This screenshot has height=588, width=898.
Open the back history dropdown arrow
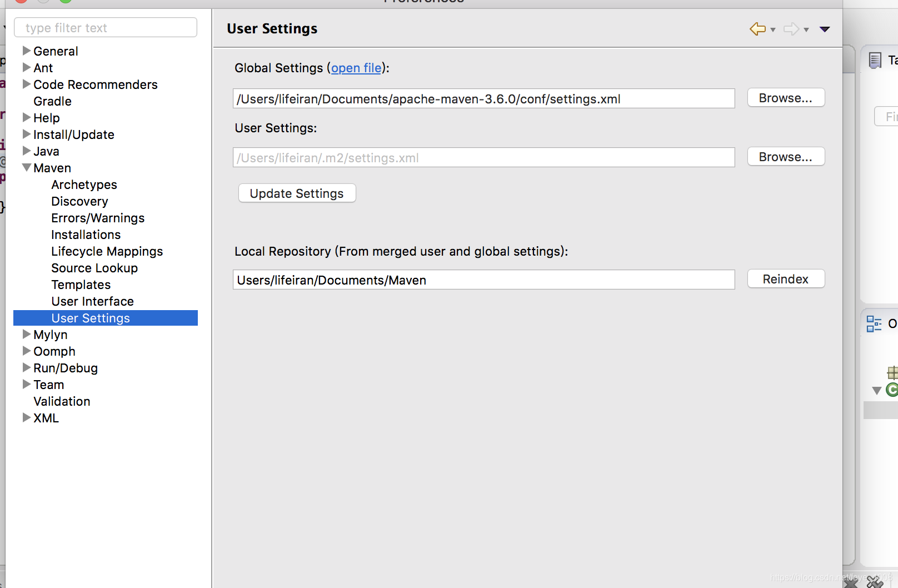[773, 30]
